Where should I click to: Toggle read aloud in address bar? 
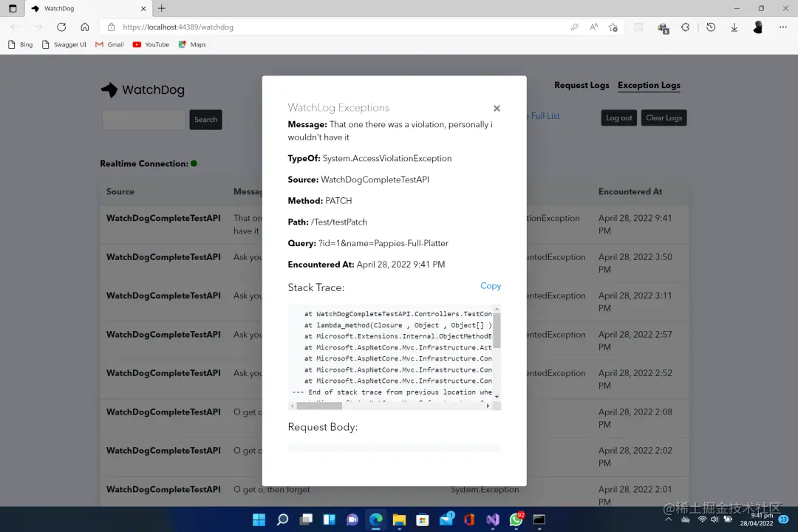[593, 27]
